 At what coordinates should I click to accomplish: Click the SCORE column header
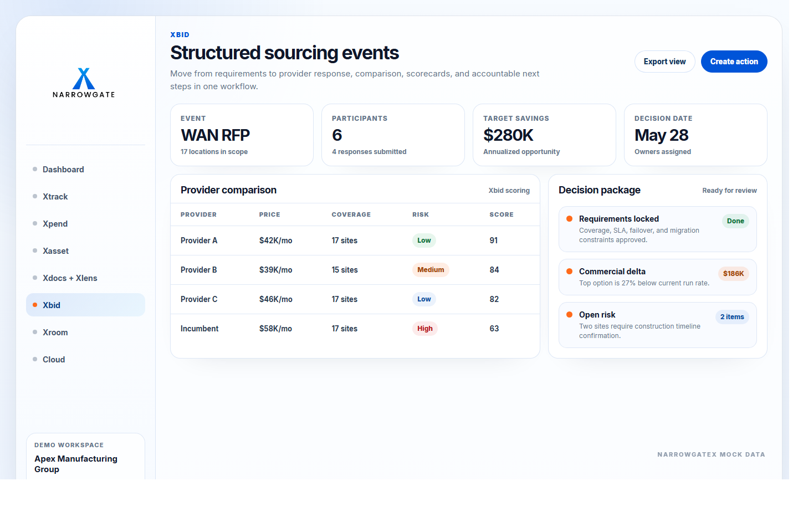coord(502,214)
